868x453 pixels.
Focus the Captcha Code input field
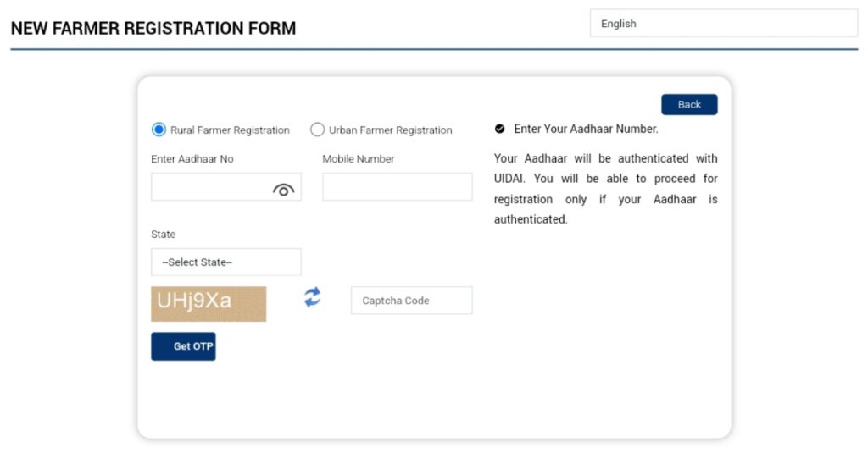[411, 301]
